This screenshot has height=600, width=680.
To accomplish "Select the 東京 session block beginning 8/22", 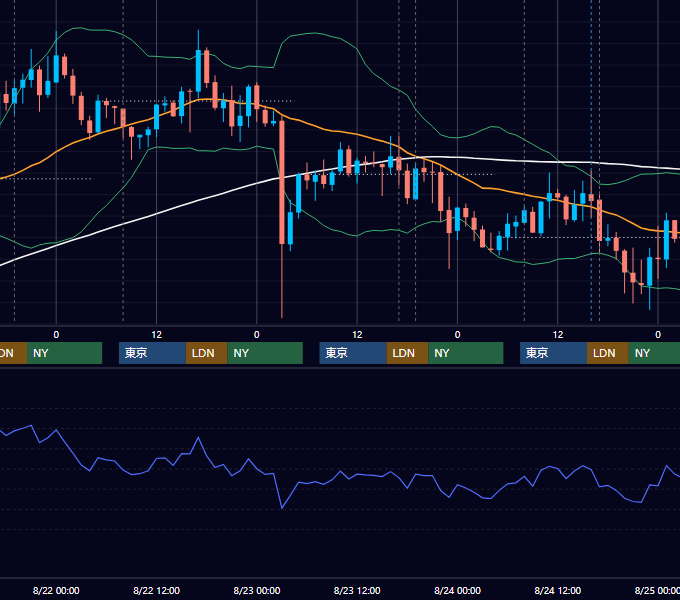I will point(152,353).
